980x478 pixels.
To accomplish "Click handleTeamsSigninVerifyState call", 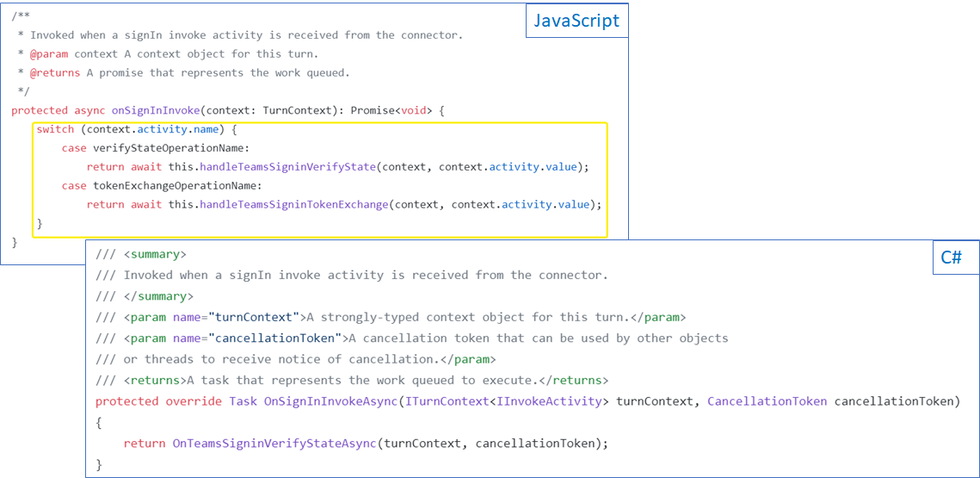I will (x=289, y=168).
